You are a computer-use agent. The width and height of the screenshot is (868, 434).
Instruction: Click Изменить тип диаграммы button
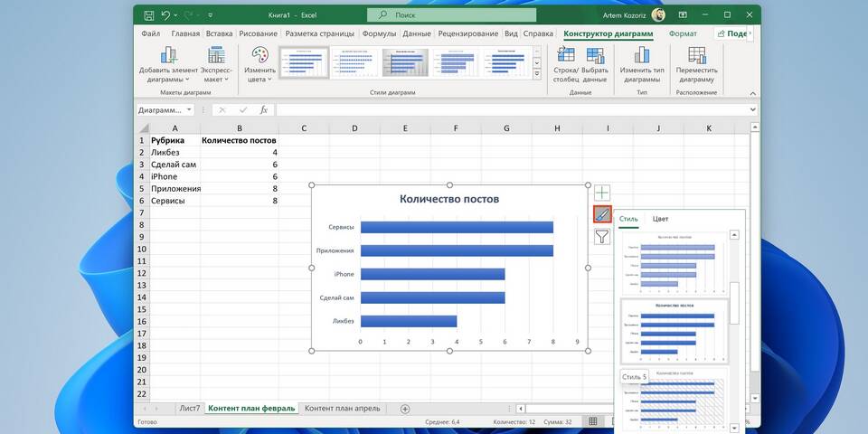pyautogui.click(x=642, y=64)
